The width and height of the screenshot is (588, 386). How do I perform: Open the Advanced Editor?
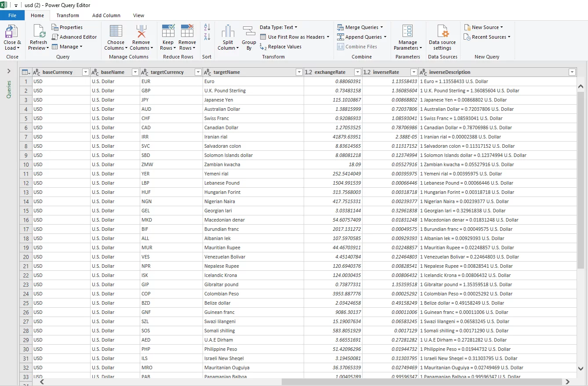tap(75, 36)
